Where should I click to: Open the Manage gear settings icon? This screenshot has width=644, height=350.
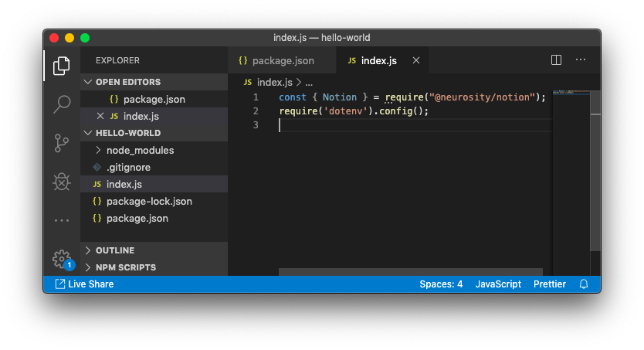(61, 258)
